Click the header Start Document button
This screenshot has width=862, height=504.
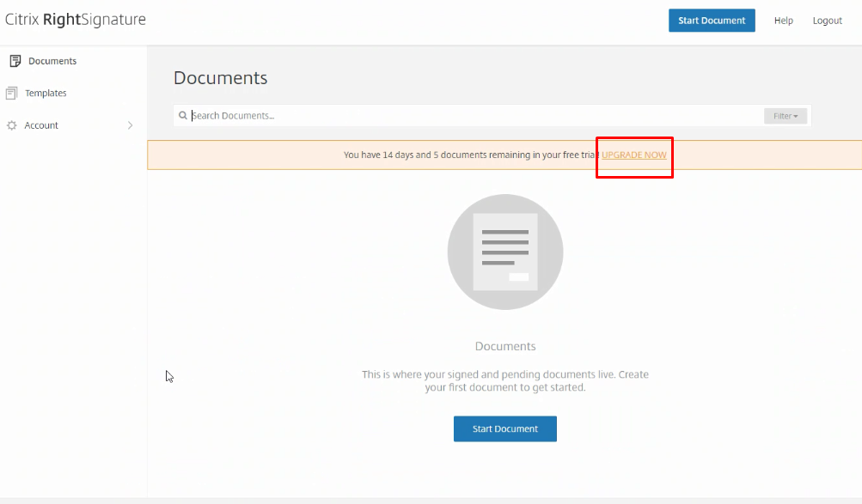point(712,21)
